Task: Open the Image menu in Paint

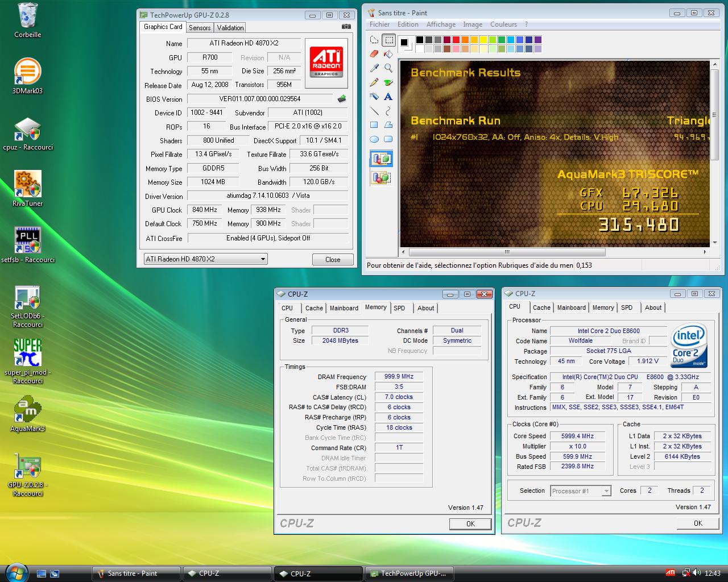Action: 473,24
